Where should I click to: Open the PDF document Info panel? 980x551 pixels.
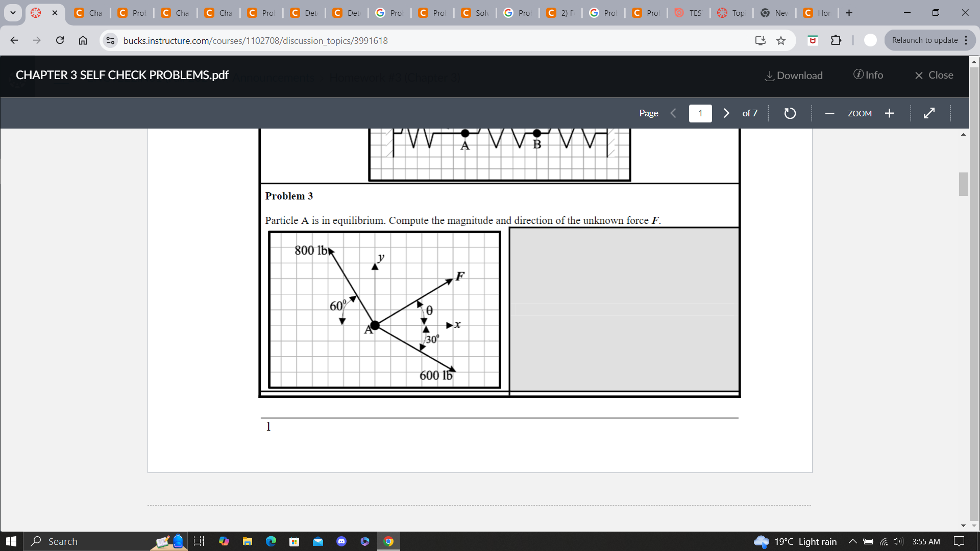[x=869, y=75]
